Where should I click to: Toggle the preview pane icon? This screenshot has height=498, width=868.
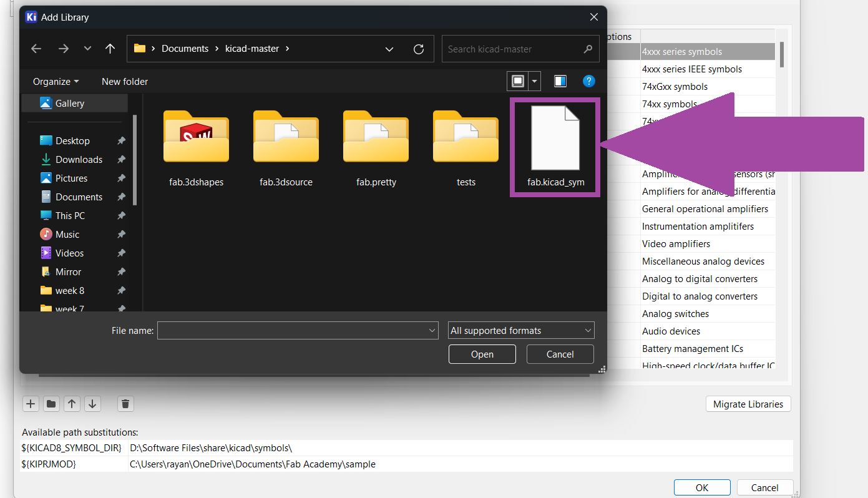coord(560,81)
